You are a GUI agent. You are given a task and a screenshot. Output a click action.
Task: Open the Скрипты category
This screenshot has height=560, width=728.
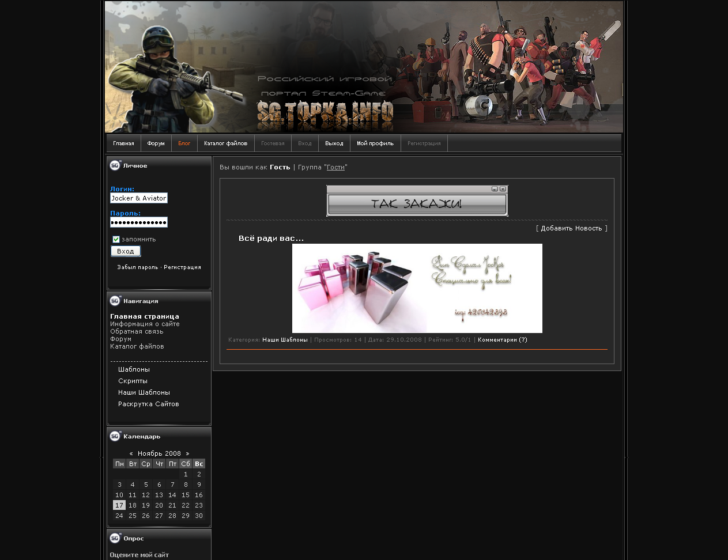[x=133, y=381]
